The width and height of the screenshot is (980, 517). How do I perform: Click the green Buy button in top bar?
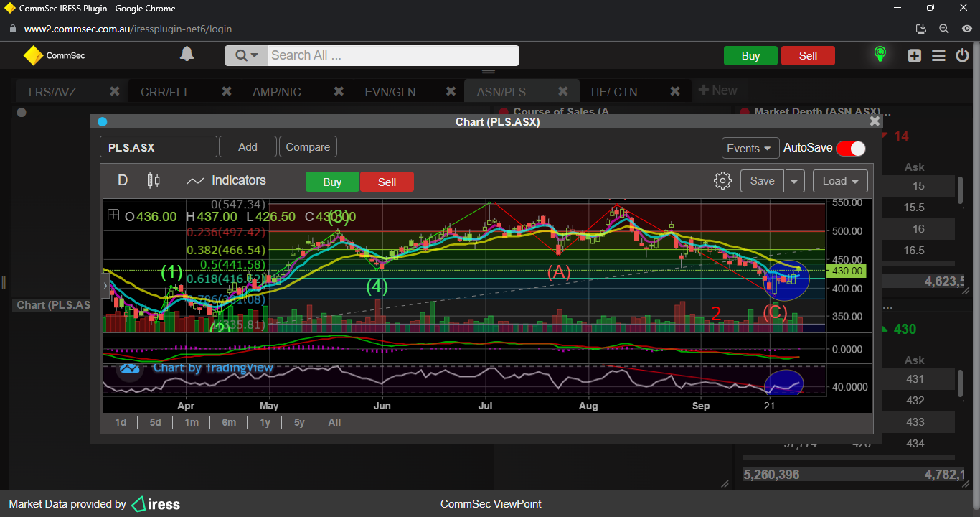click(750, 56)
